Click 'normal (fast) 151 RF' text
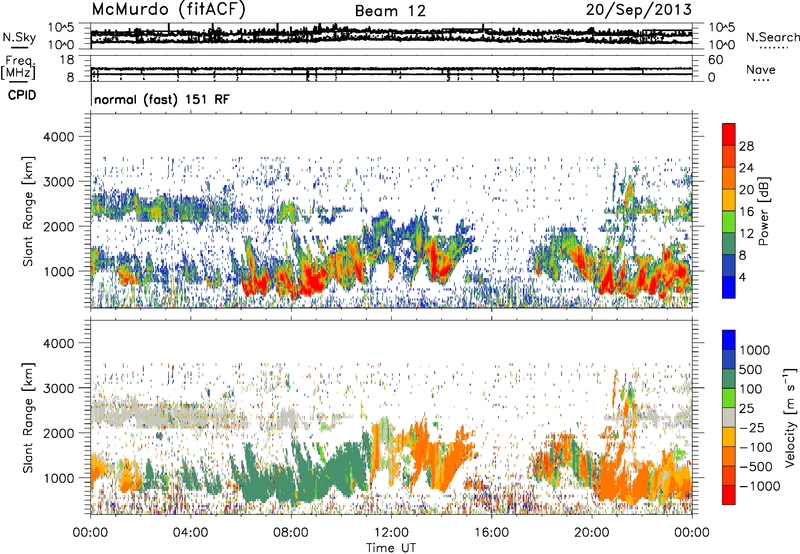This screenshot has height=554, width=800. pos(162,99)
